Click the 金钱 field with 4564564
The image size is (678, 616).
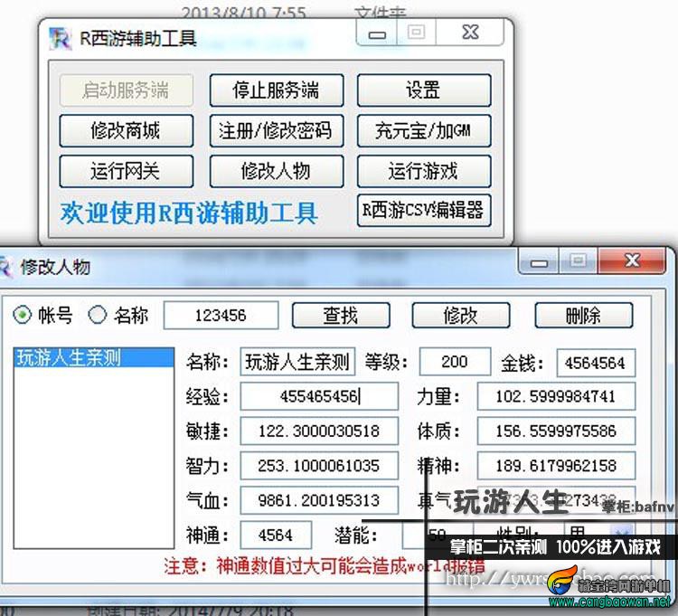click(x=596, y=363)
